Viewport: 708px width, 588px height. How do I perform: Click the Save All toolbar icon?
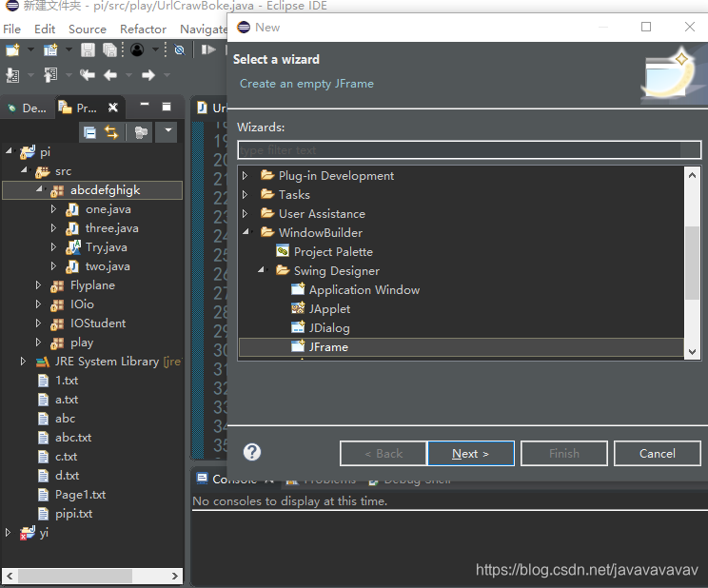coord(109,49)
